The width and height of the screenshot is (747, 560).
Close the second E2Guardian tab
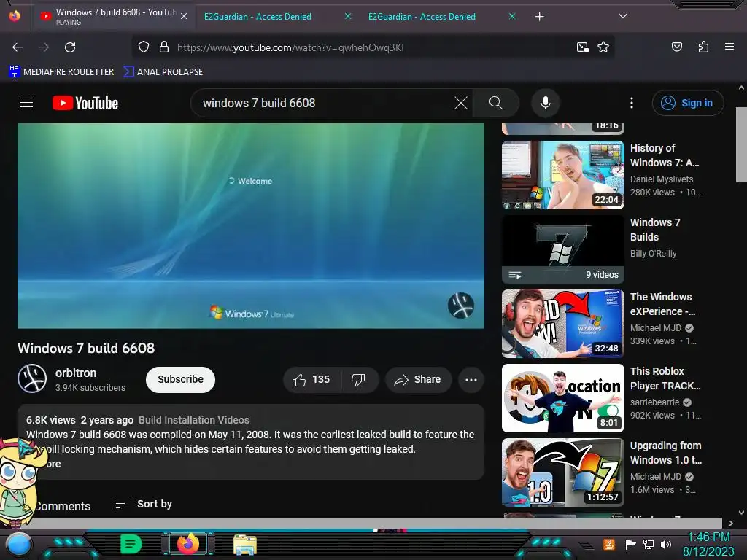(x=511, y=16)
